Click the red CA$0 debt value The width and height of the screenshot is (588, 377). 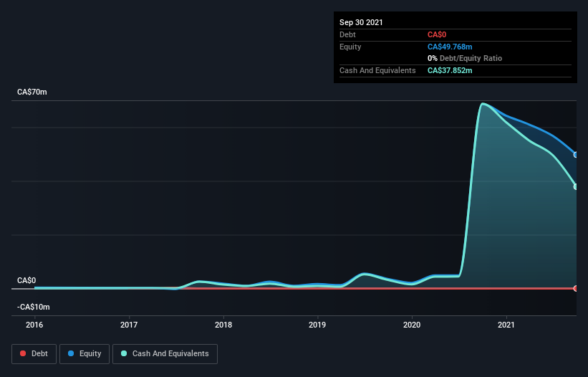coord(437,34)
